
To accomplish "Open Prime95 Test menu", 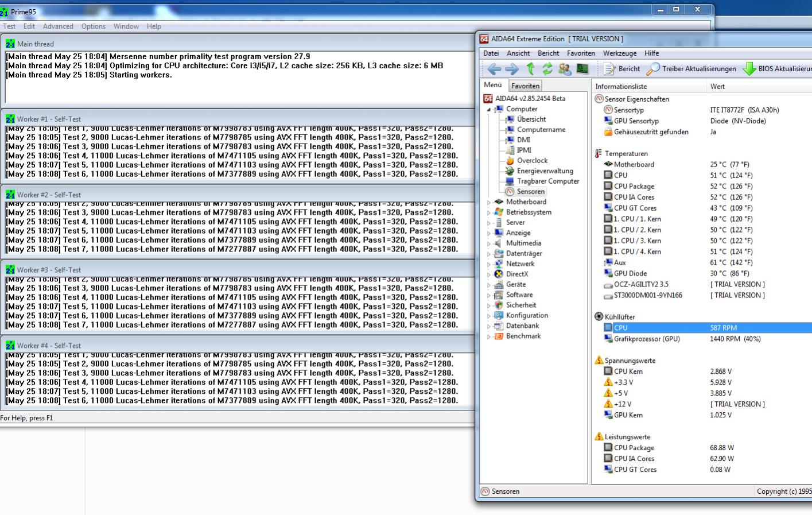I will 9,26.
